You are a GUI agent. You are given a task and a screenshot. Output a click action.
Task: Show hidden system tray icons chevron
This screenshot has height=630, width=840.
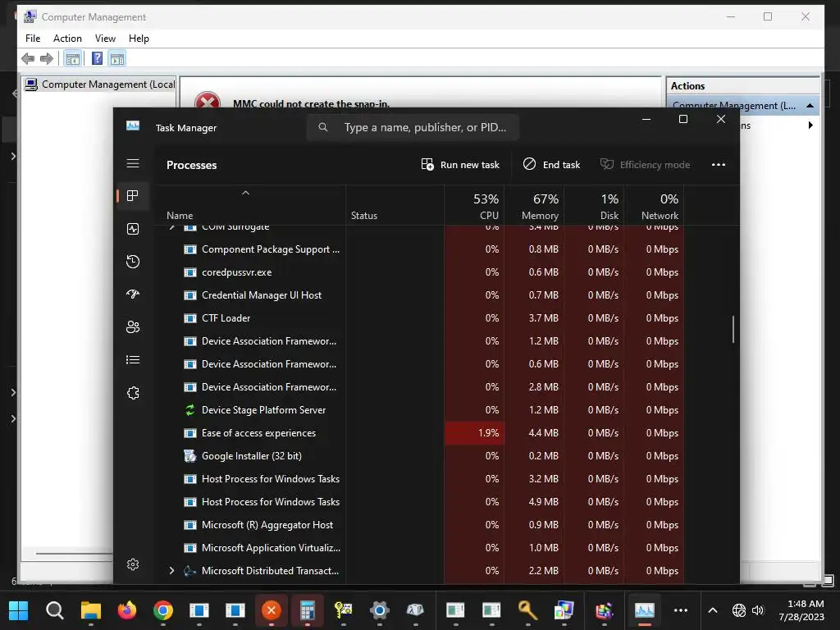(x=713, y=610)
